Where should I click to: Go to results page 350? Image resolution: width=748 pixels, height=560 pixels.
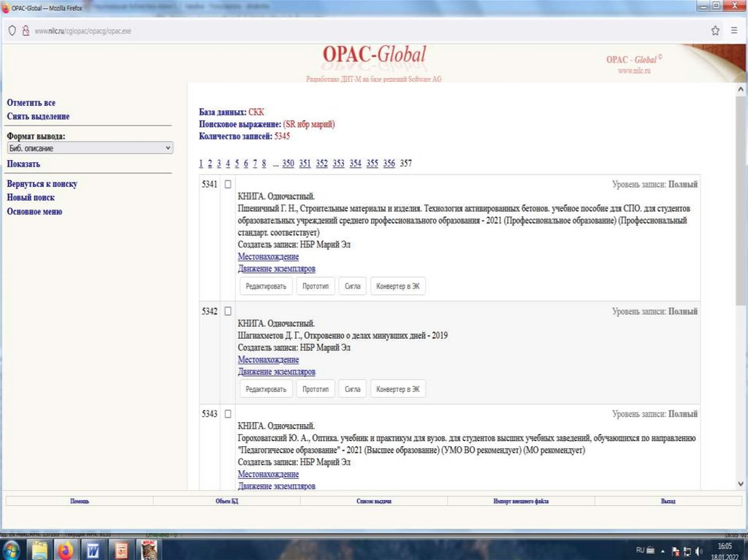coord(288,163)
